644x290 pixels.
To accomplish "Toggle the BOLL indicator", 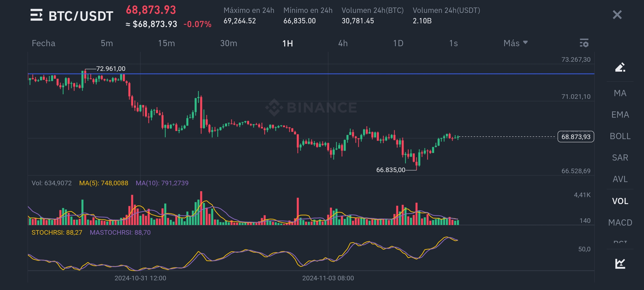I will click(620, 136).
